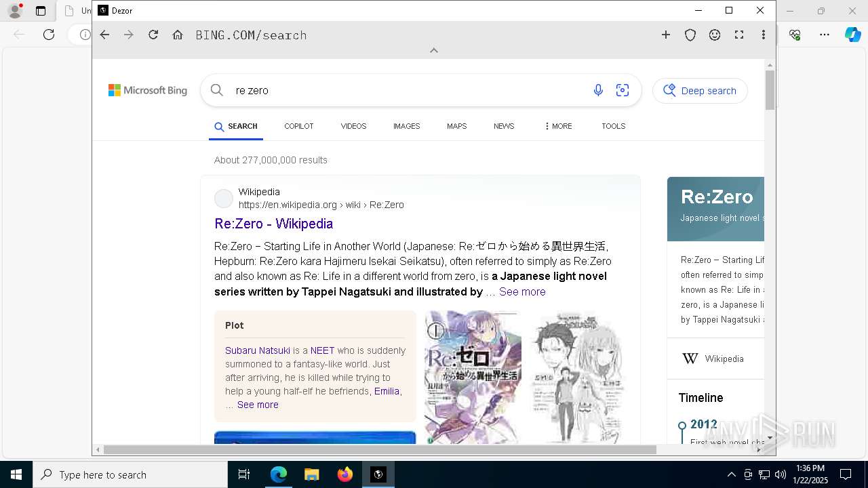Open the Dezor home page
Image resolution: width=868 pixels, height=488 pixels.
(x=178, y=35)
